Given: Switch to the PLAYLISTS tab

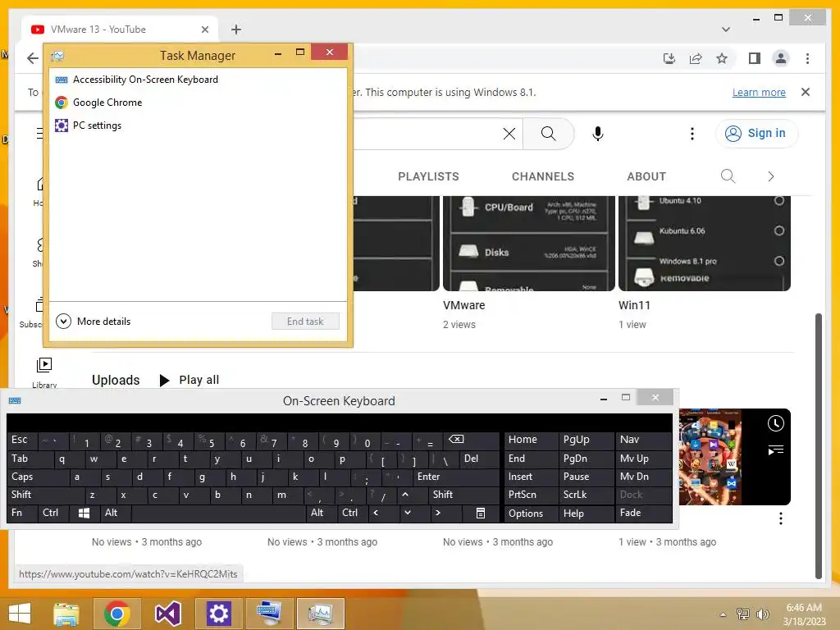Looking at the screenshot, I should (428, 176).
